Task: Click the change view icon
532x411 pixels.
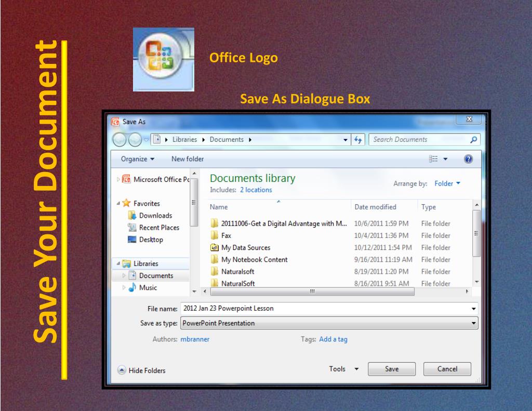Action: pos(433,159)
